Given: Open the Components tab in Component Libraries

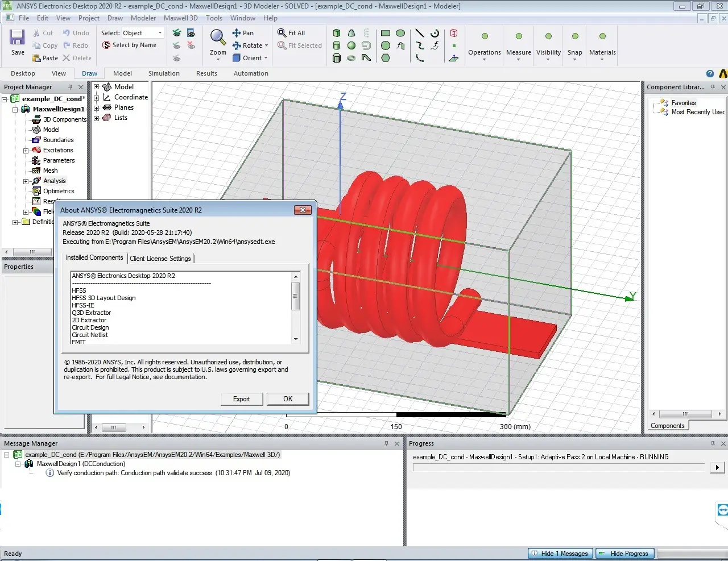Looking at the screenshot, I should point(668,426).
